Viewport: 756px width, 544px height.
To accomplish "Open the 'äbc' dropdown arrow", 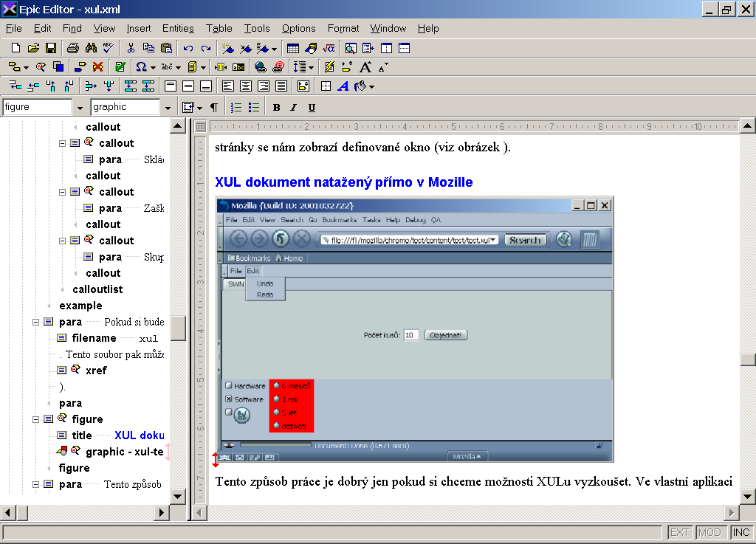I will pos(179,67).
